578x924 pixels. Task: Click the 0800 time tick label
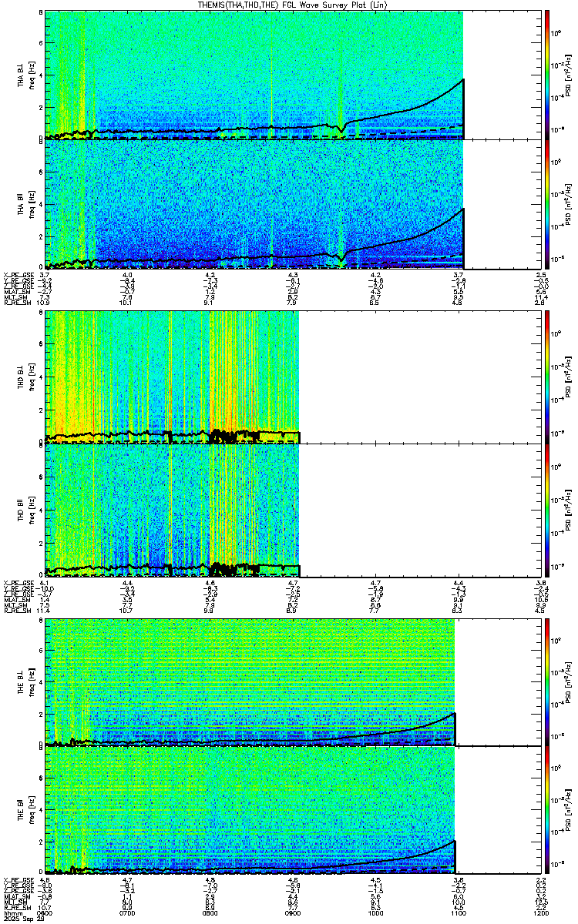click(x=210, y=914)
